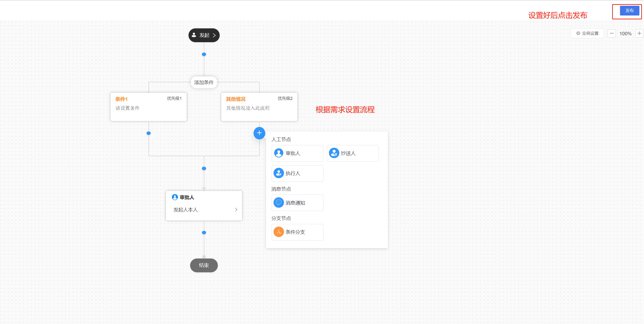Image resolution: width=644 pixels, height=324 pixels.
Task: Click the person icon in 发起 node
Action: 194,35
